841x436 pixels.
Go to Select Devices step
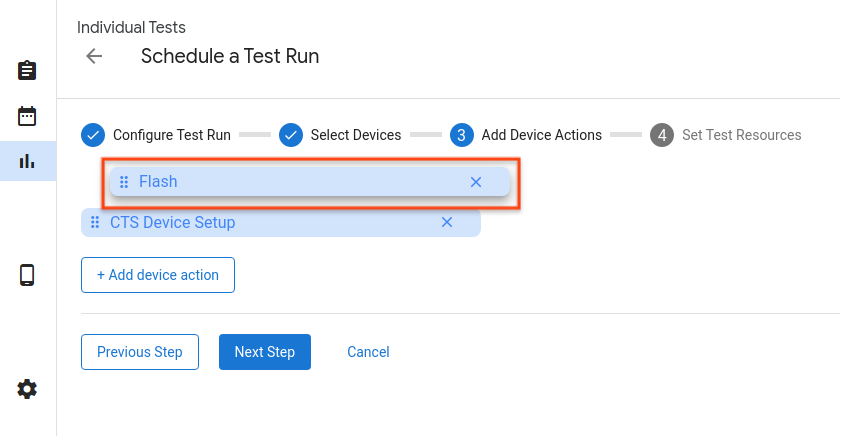pos(341,135)
